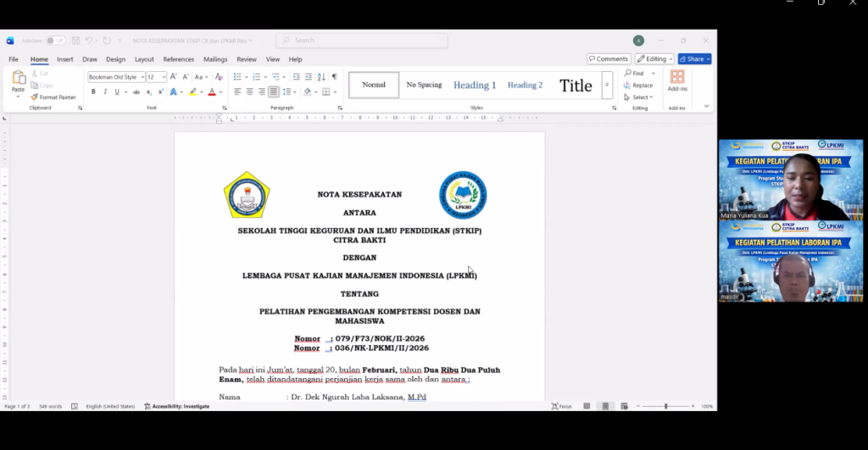Toggle bold formatting
This screenshot has height=450, width=868.
(x=93, y=92)
